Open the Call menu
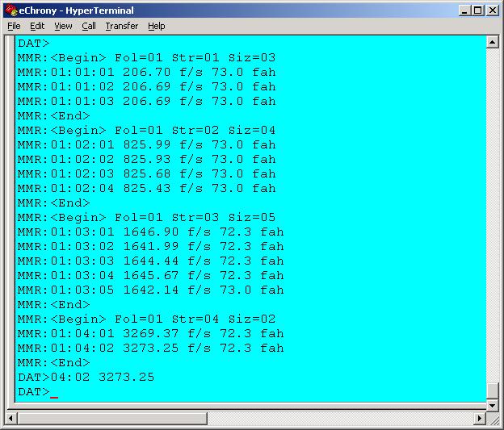This screenshot has height=430, width=504. 89,26
